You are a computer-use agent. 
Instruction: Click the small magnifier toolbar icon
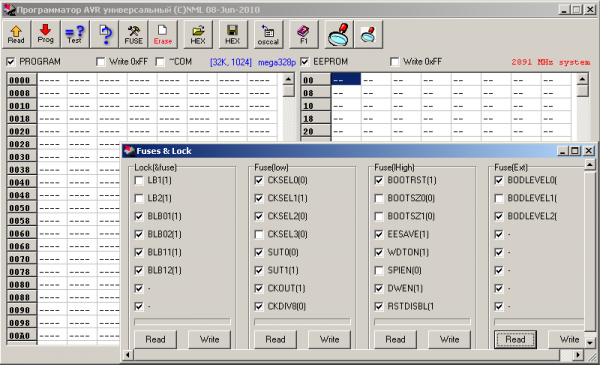pos(368,34)
